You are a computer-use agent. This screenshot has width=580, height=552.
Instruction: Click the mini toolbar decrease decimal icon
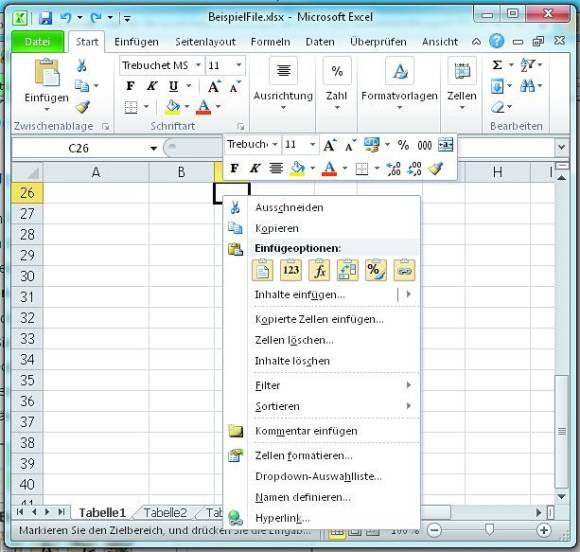(414, 169)
